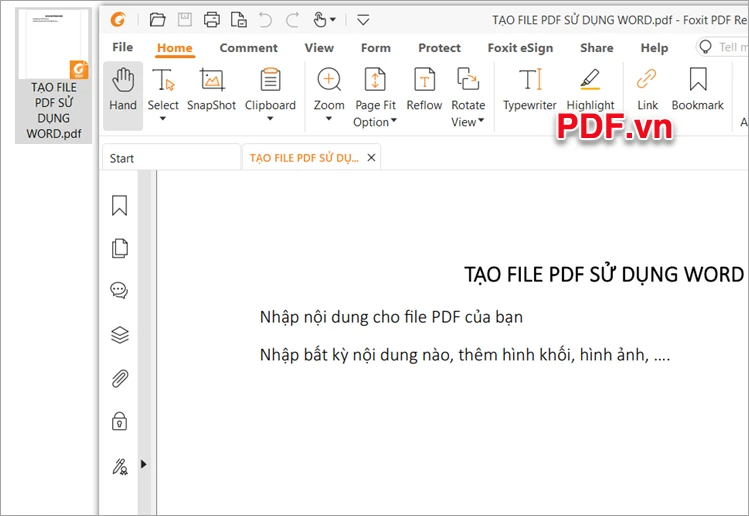Click the Reflow tool

point(424,89)
